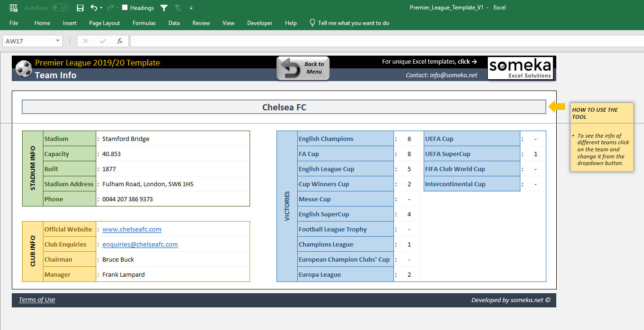644x330 pixels.
Task: Select the phone number 0044 207 386 9373
Action: (x=127, y=199)
